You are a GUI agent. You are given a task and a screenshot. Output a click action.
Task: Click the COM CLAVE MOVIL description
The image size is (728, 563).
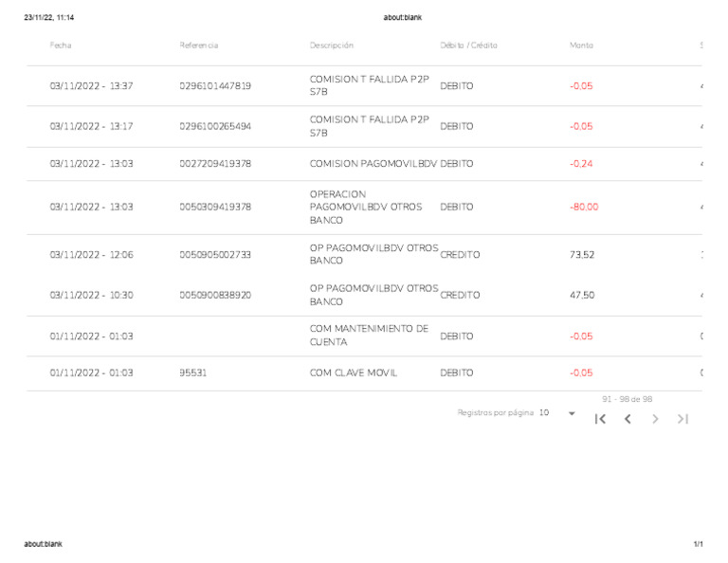tap(354, 373)
